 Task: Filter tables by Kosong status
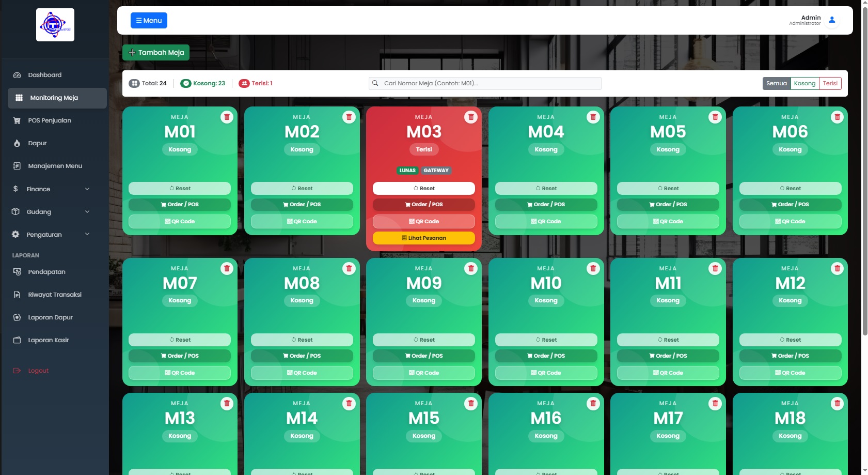[804, 83]
